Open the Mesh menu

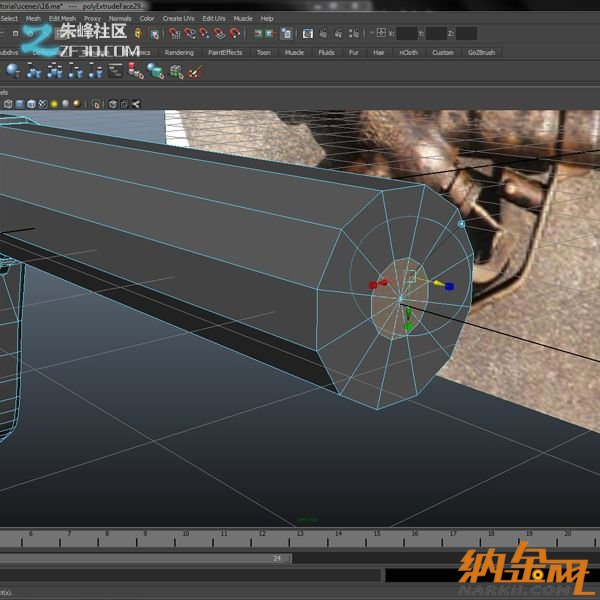click(33, 18)
